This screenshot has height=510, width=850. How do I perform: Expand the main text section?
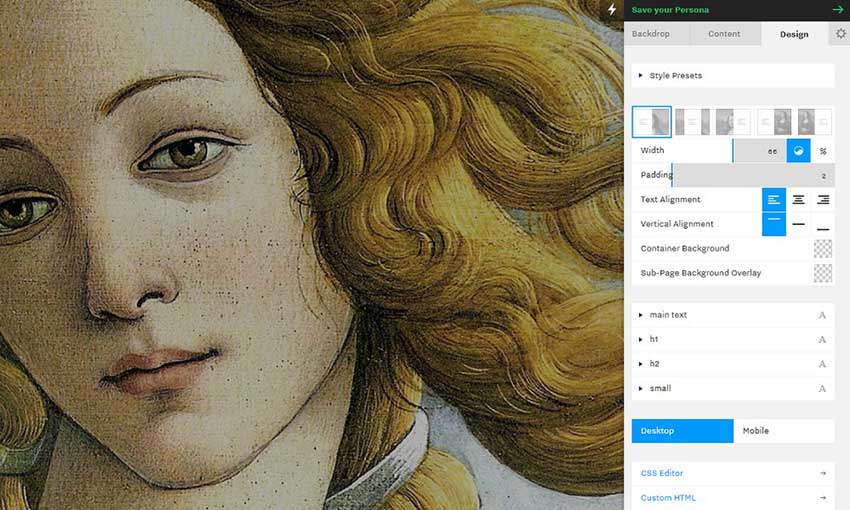click(733, 315)
